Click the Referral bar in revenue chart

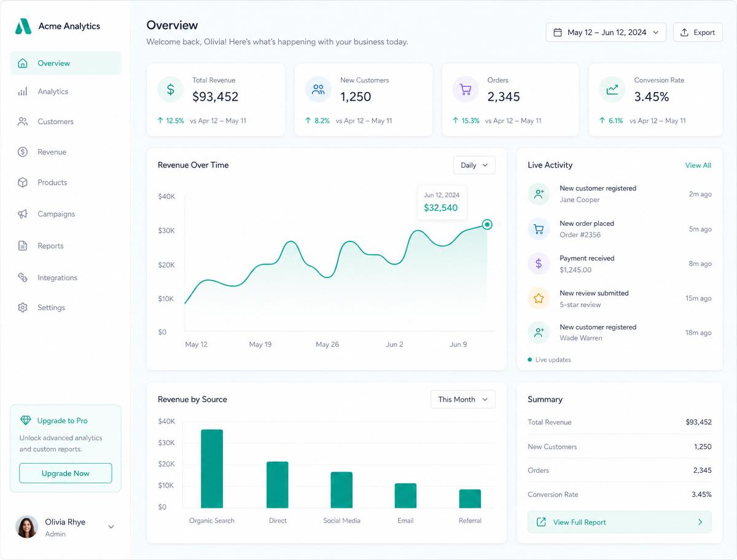470,499
